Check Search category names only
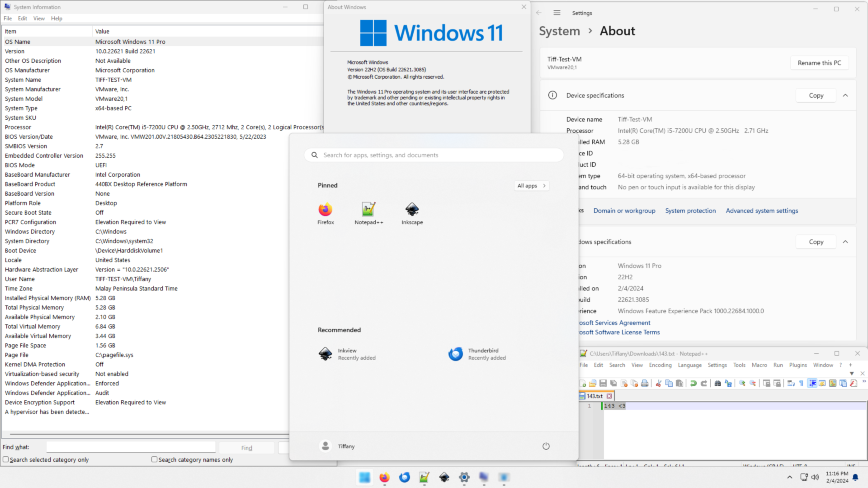 tap(154, 460)
